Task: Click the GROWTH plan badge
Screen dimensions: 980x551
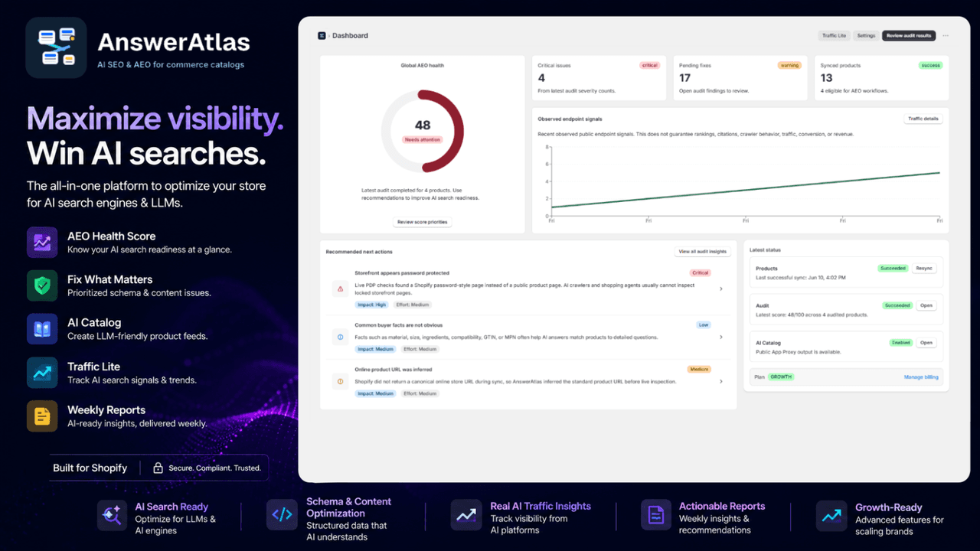Action: (781, 377)
